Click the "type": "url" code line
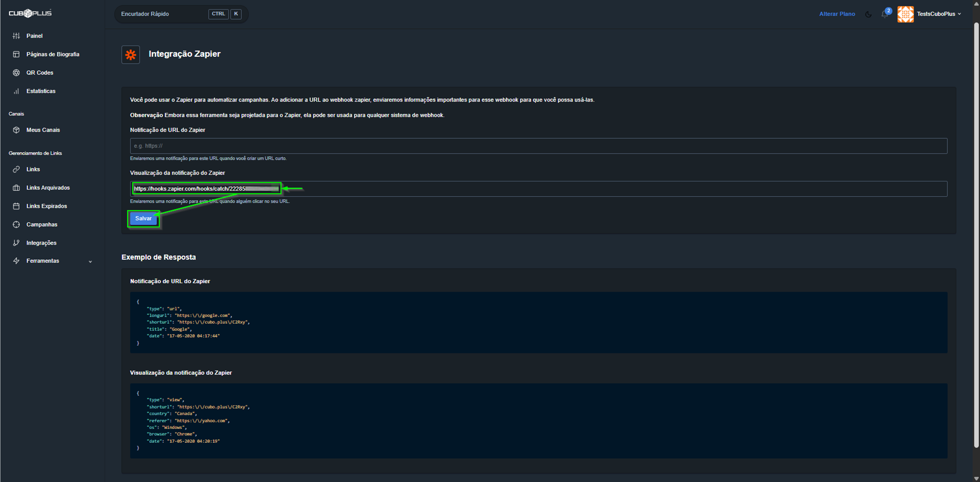Screen dimensions: 980x482 pyautogui.click(x=164, y=309)
